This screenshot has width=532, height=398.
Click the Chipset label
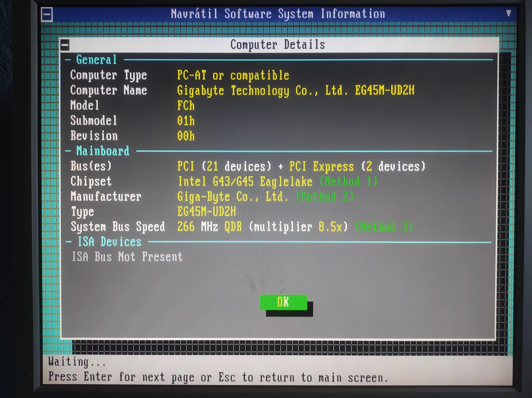click(91, 181)
